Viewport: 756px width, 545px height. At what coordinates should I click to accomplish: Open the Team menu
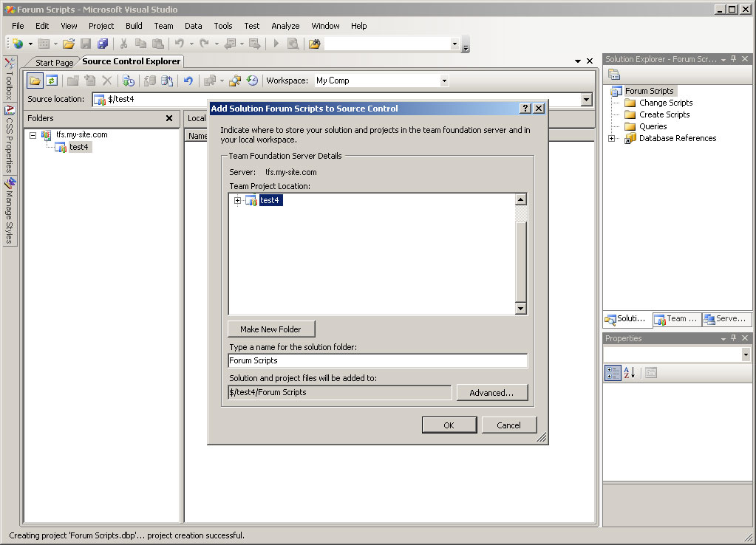[x=163, y=26]
